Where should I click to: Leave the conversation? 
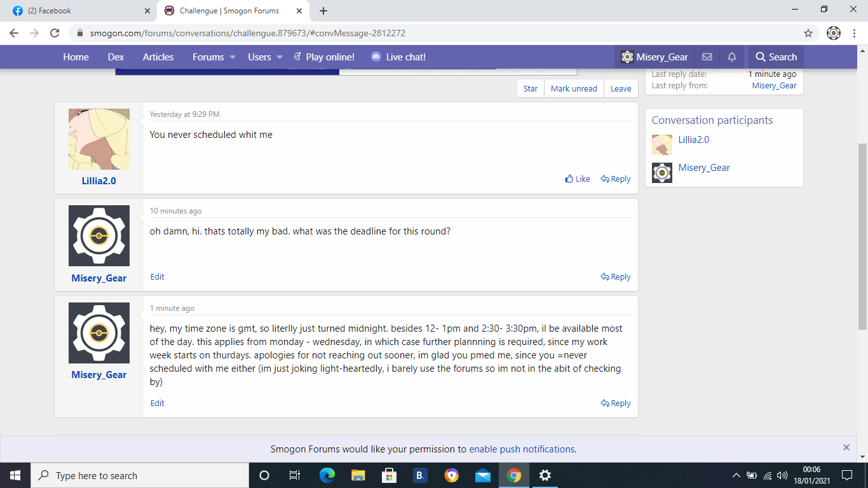pos(621,89)
